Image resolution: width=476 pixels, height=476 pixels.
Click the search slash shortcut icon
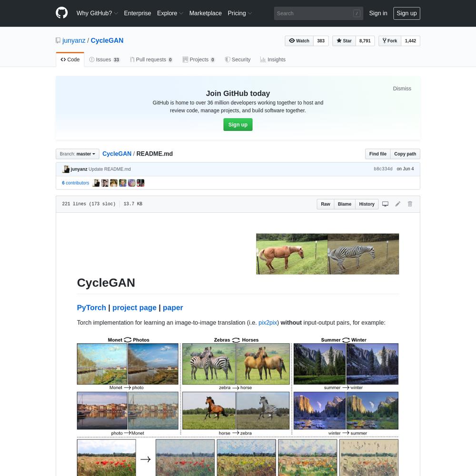[x=357, y=13]
